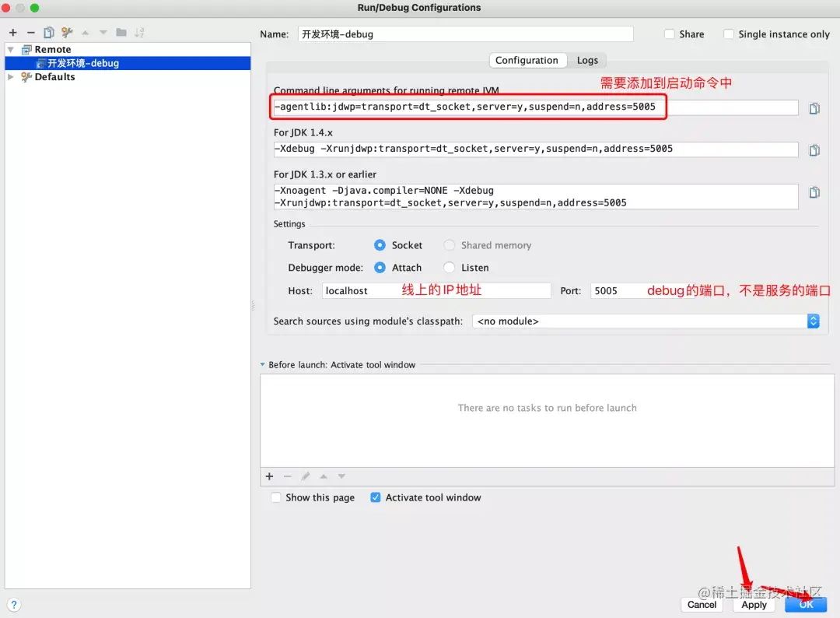
Task: Select Attach debugger mode
Action: (x=380, y=267)
